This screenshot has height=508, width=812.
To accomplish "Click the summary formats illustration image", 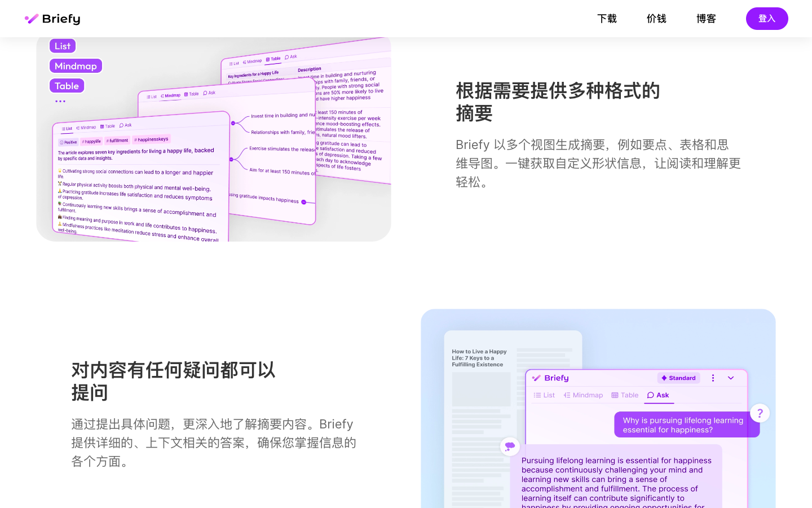I will pyautogui.click(x=214, y=139).
